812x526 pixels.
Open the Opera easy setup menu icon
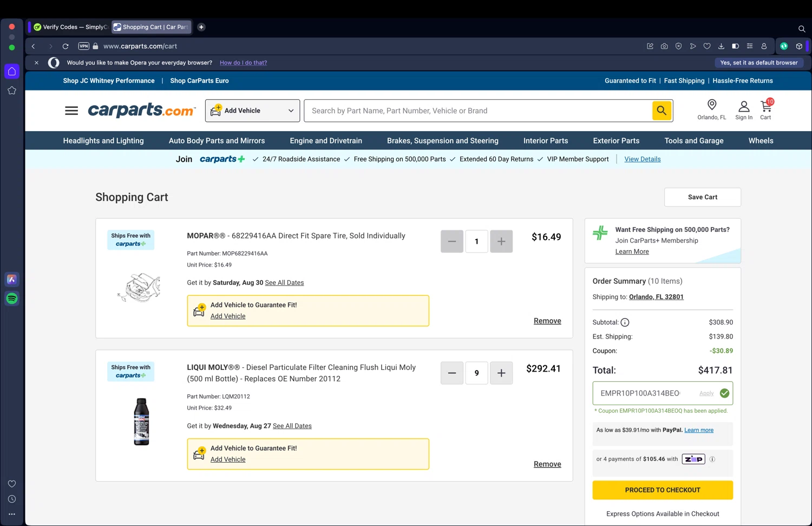click(x=750, y=46)
